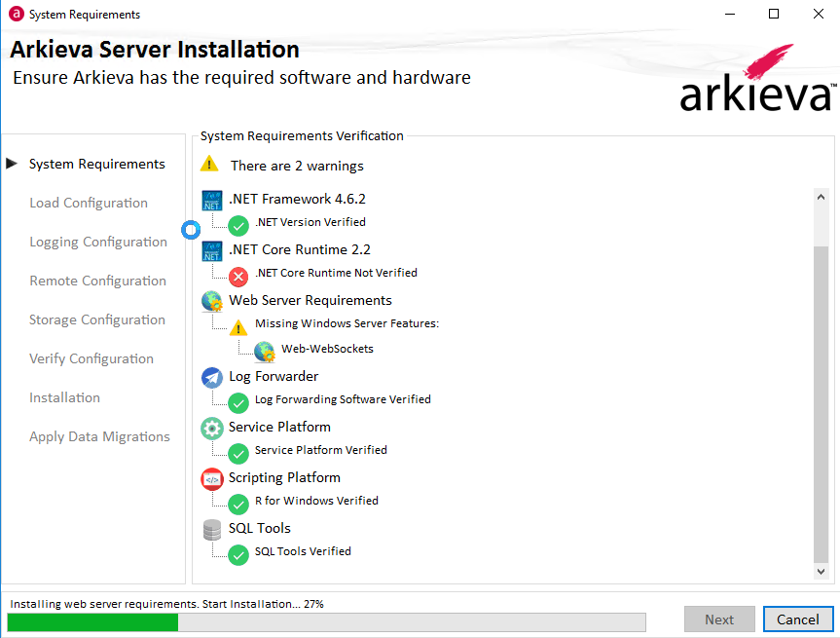The height and width of the screenshot is (638, 840).
Task: Click the .NET Core Runtime 2.2 icon
Action: click(212, 251)
